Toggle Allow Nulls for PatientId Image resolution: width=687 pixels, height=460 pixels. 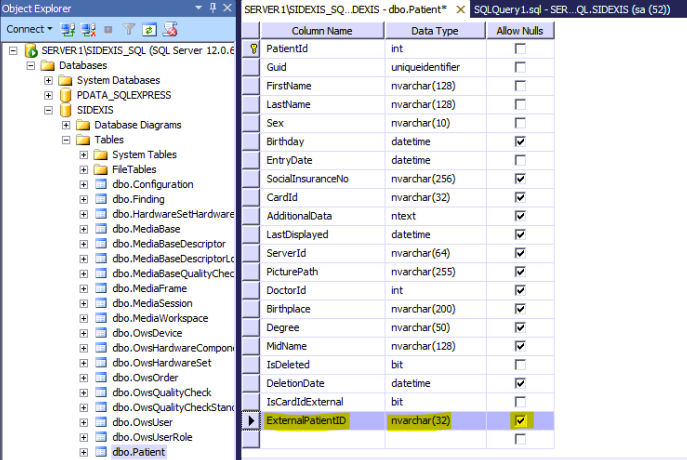[520, 49]
